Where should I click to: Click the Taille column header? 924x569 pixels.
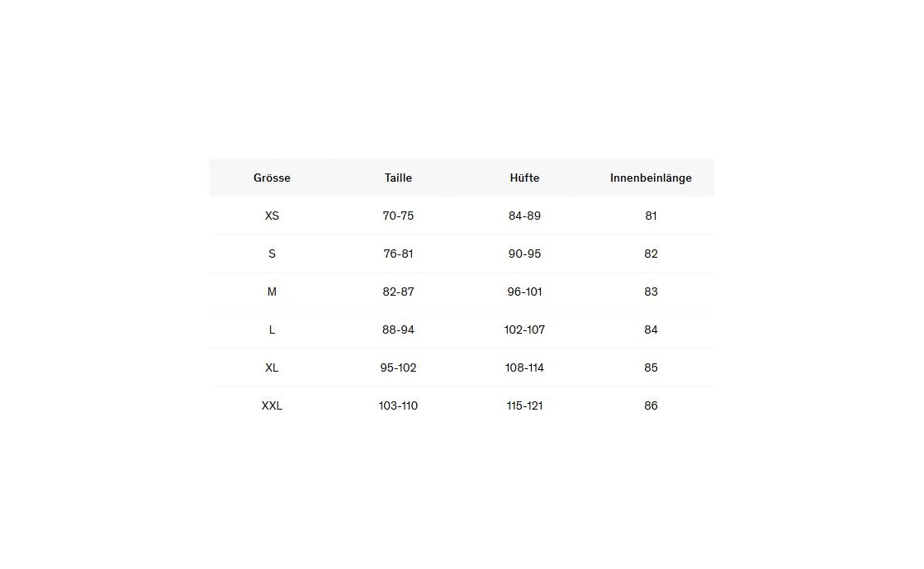click(398, 178)
